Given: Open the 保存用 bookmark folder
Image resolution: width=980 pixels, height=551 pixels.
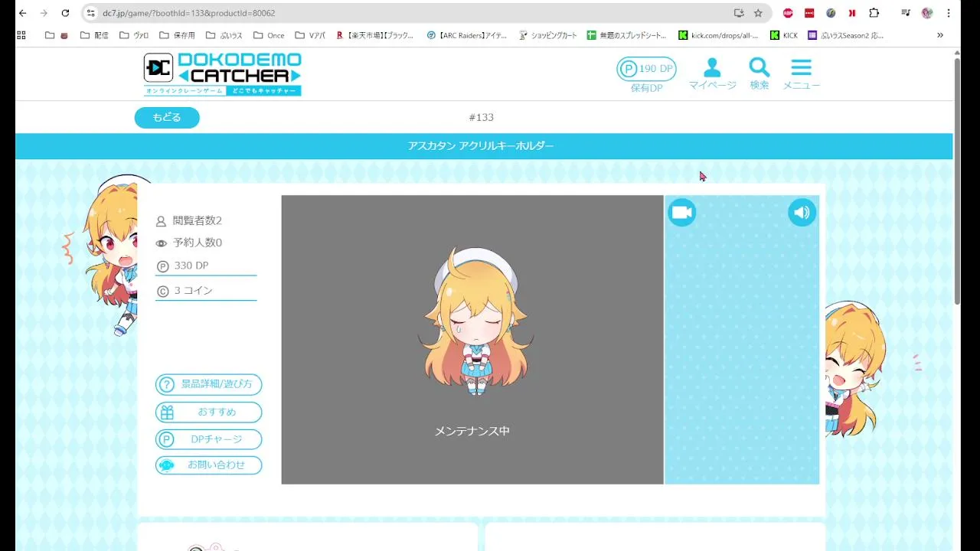Looking at the screenshot, I should [x=177, y=35].
